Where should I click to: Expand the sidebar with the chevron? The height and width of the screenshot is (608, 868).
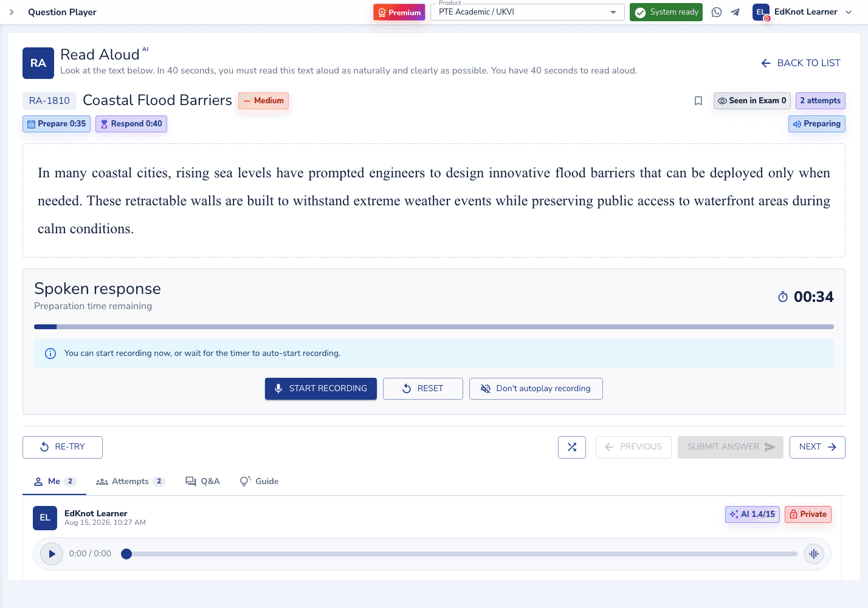(x=12, y=12)
